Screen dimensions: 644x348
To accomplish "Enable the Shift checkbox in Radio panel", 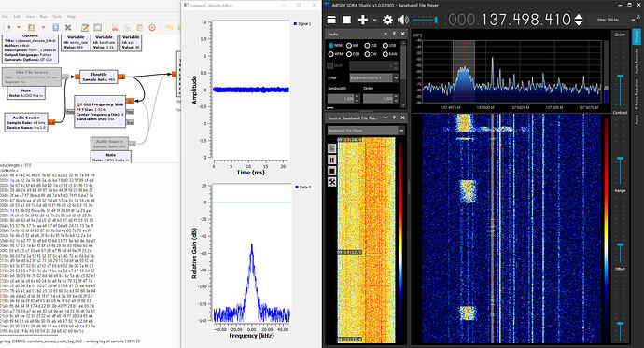I will tap(330, 65).
